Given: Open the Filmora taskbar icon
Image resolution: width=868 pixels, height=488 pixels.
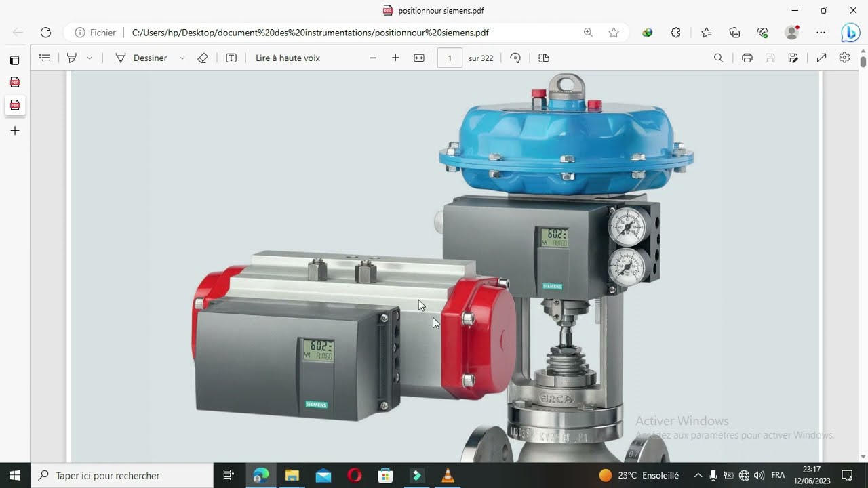Looking at the screenshot, I should pyautogui.click(x=416, y=476).
